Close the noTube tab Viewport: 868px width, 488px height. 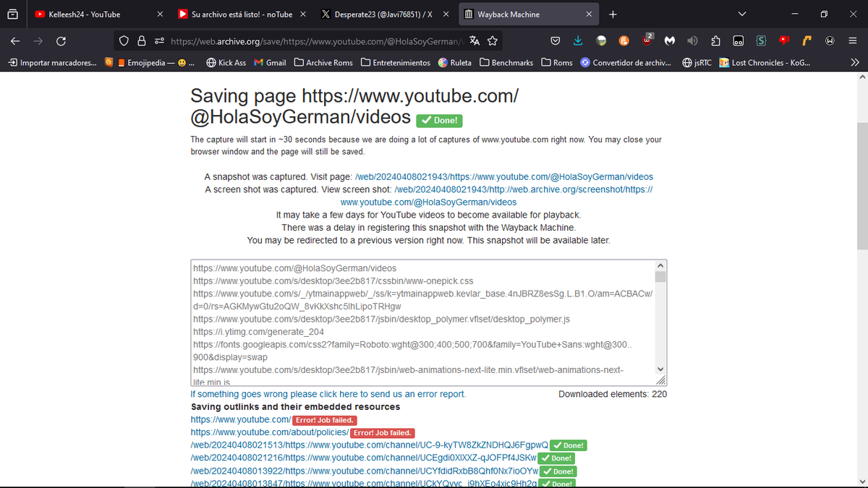(302, 14)
